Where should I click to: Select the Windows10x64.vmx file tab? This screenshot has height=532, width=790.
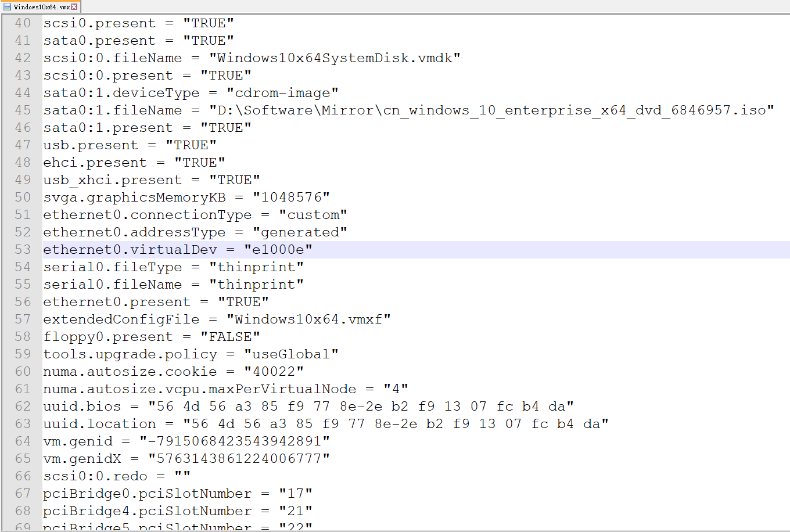(41, 7)
